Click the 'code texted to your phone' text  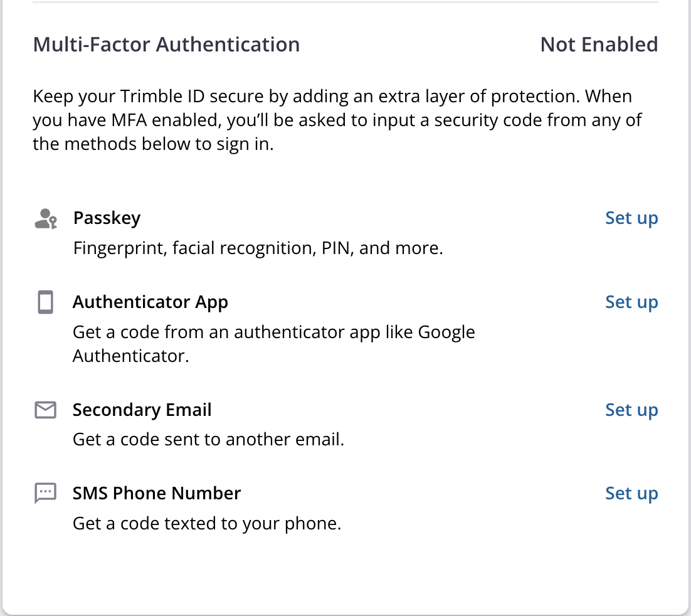point(207,523)
